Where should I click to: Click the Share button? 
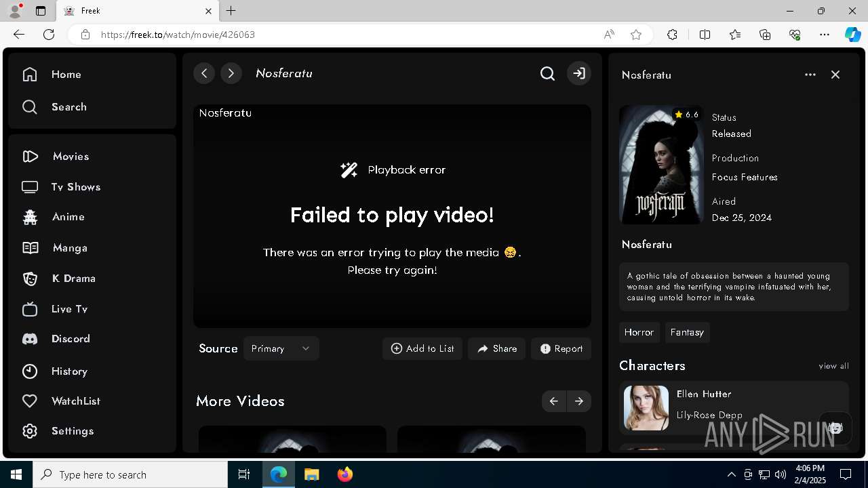(x=496, y=348)
